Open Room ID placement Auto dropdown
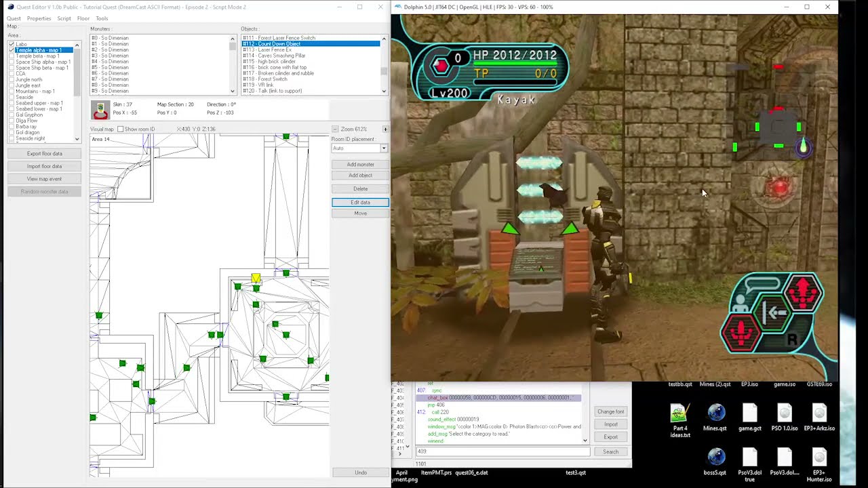This screenshot has height=488, width=868. (383, 148)
